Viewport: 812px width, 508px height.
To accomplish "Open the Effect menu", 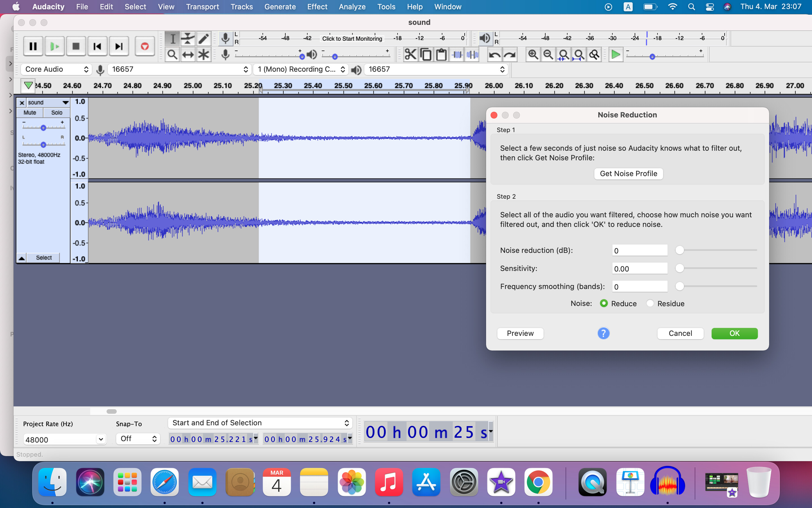I will [317, 7].
